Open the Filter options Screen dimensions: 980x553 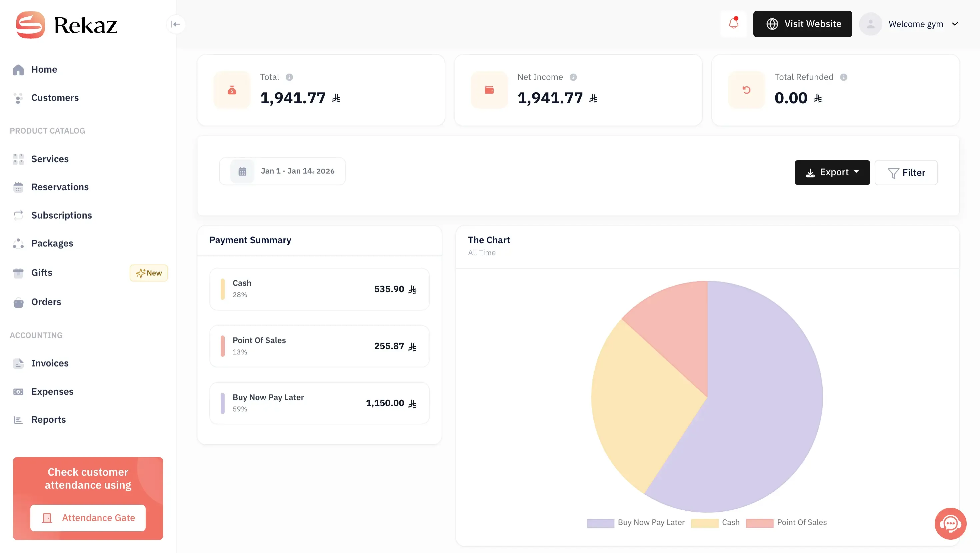(906, 172)
